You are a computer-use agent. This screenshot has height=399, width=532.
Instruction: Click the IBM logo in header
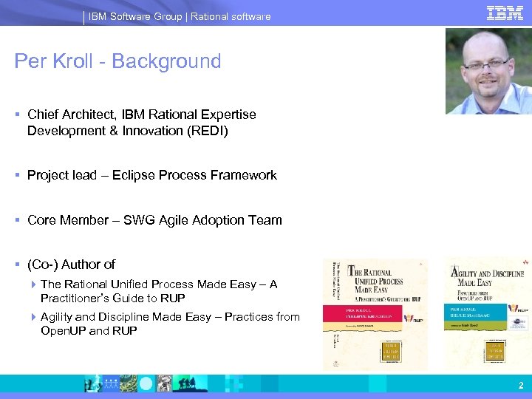coord(505,13)
